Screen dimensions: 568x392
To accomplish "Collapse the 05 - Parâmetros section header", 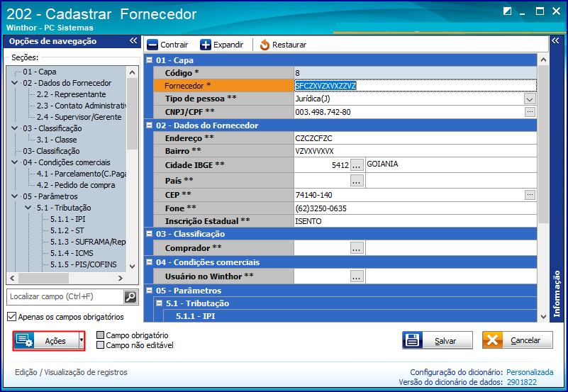I will click(x=149, y=291).
